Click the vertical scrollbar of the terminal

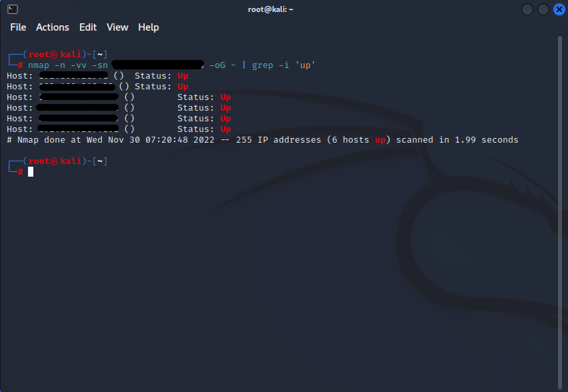[560, 200]
